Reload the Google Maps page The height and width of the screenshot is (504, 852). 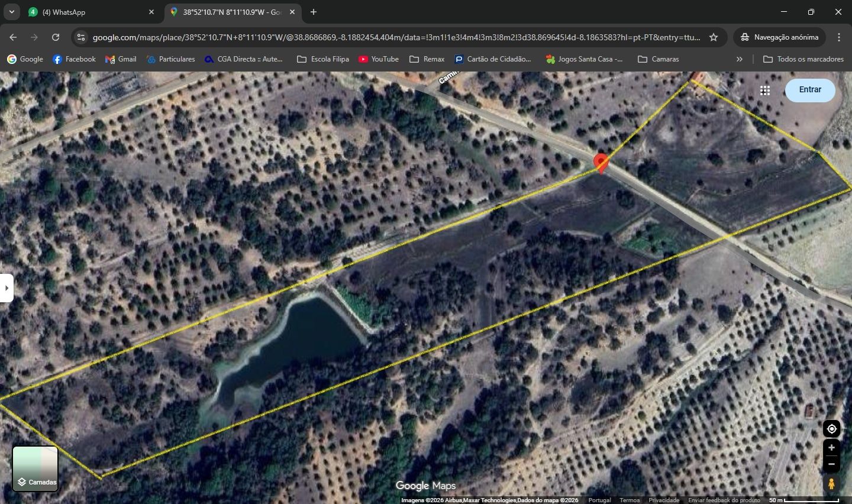click(56, 37)
